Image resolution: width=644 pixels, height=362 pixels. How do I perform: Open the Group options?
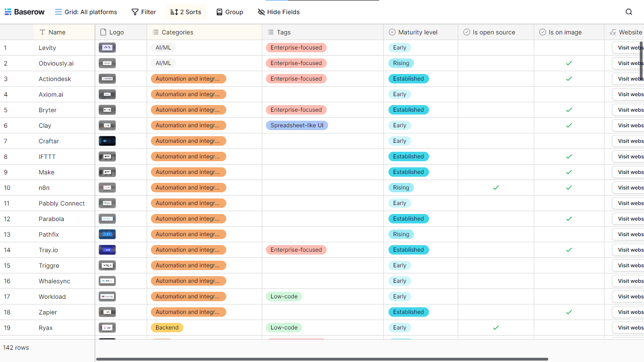coord(230,12)
